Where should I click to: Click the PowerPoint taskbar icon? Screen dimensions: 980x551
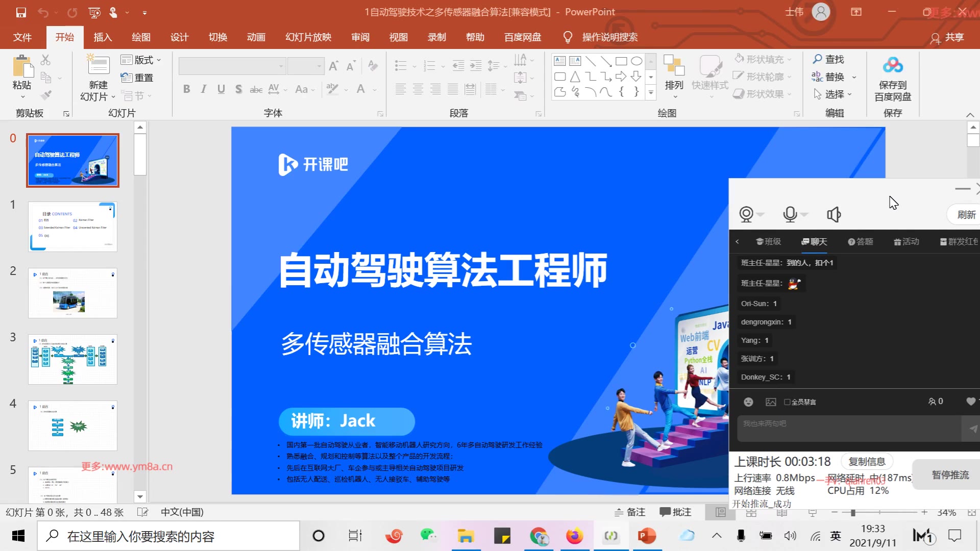647,536
